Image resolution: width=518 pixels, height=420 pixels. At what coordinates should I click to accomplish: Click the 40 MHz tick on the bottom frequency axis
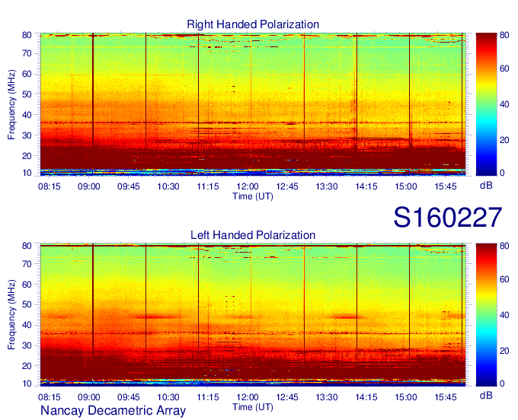pyautogui.click(x=27, y=326)
